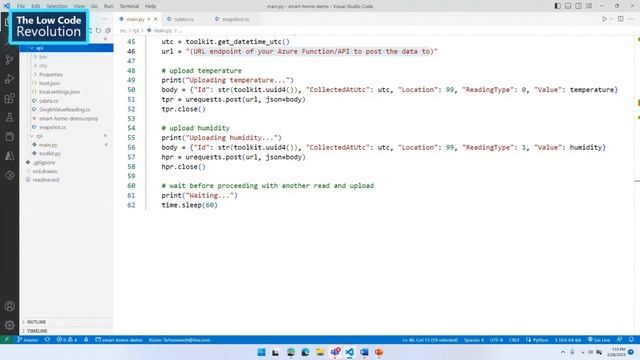This screenshot has width=640, height=360.
Task: Open the File menu
Action: pos(21,6)
